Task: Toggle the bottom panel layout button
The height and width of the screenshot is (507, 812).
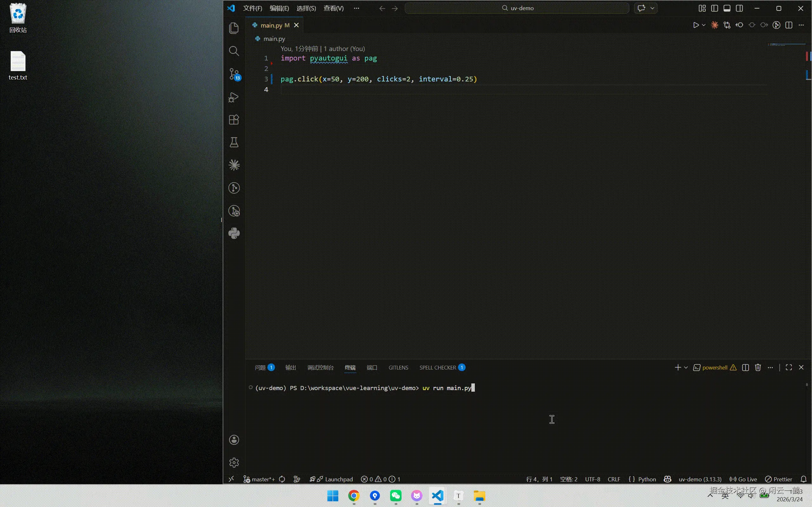Action: click(x=727, y=8)
